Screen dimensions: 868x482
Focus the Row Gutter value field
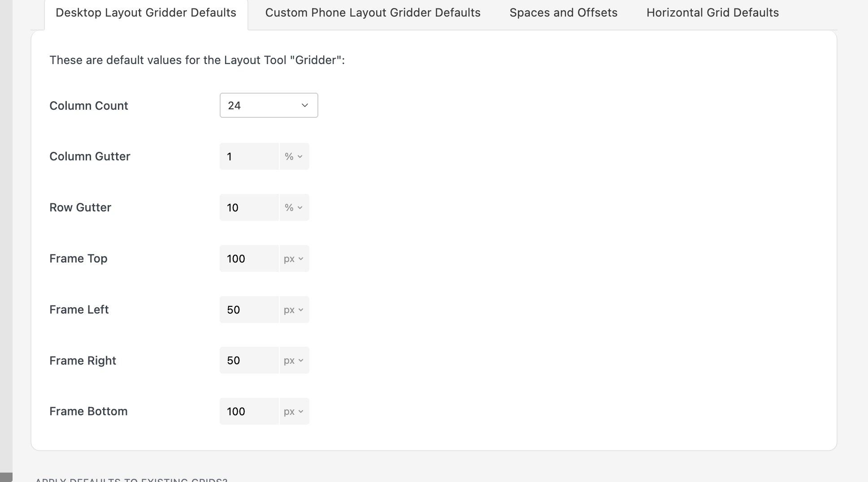click(249, 207)
